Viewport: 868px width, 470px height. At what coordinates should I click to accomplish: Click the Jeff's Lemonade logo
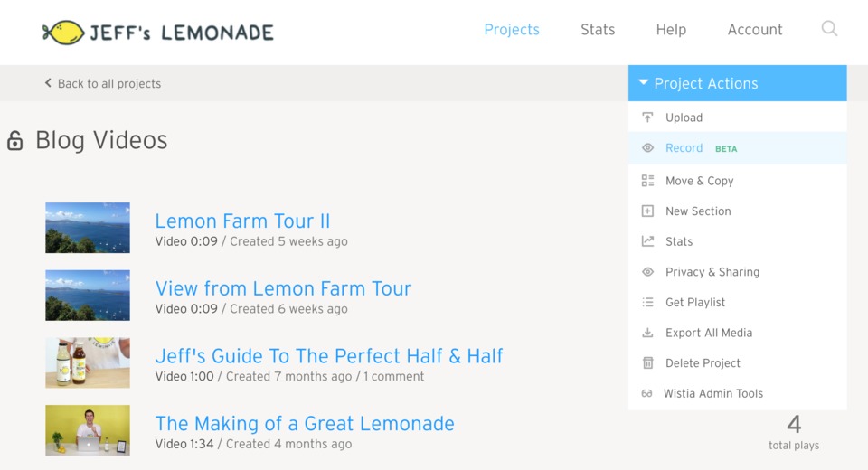[157, 33]
